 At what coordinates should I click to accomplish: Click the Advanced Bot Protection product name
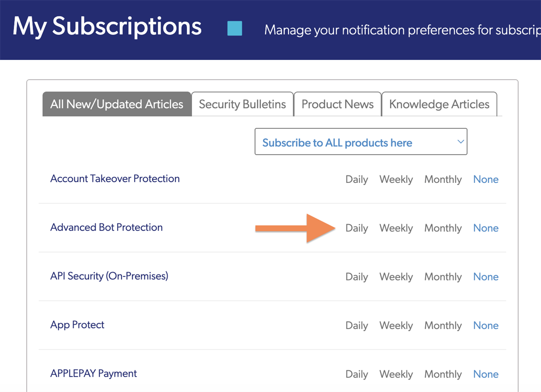(106, 227)
